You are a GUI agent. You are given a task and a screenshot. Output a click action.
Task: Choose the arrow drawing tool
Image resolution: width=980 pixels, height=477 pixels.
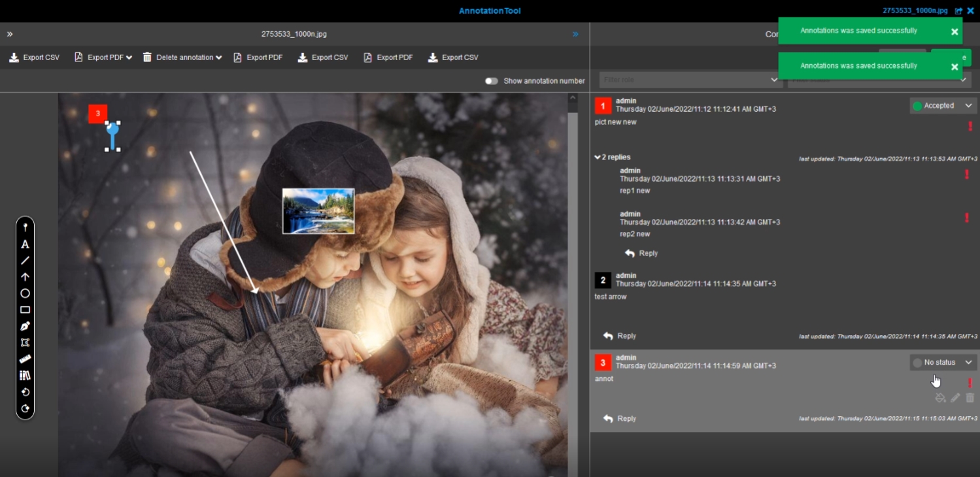[25, 277]
